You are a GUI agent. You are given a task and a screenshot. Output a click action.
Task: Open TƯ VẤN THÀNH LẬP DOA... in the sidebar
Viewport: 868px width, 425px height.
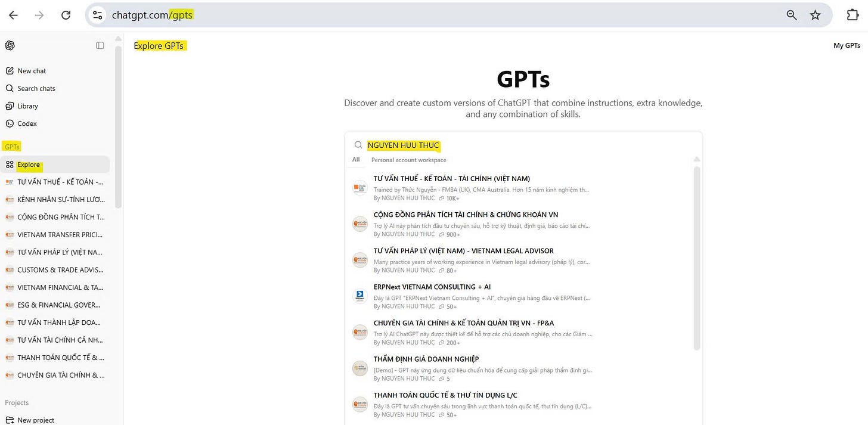pos(56,322)
